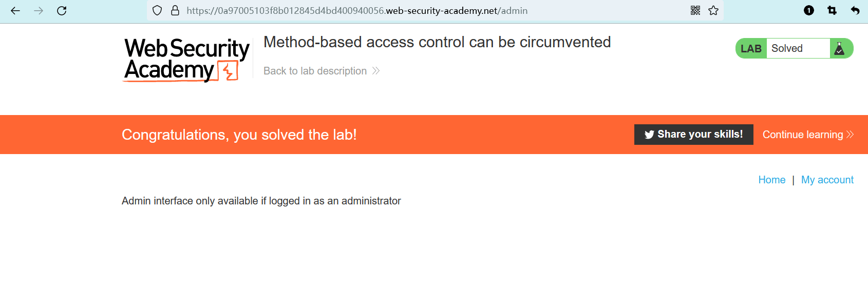The image size is (868, 303).
Task: Click the black circle numbered 1 icon
Action: tap(809, 11)
